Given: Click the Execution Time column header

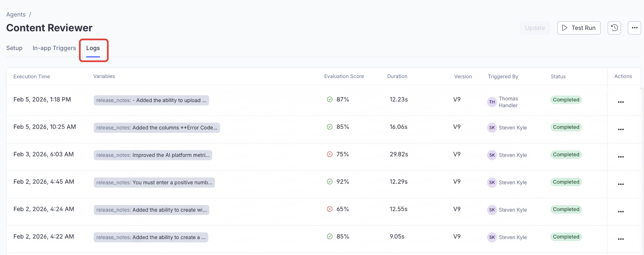Looking at the screenshot, I should click(32, 77).
